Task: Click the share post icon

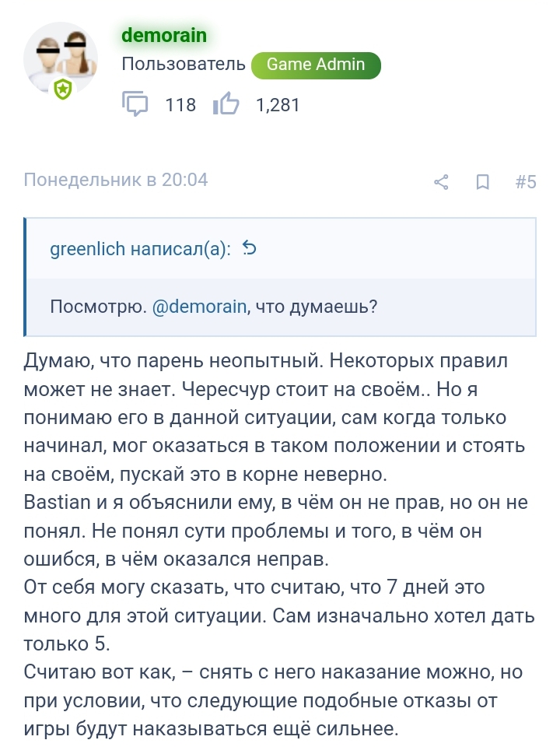Action: [441, 183]
